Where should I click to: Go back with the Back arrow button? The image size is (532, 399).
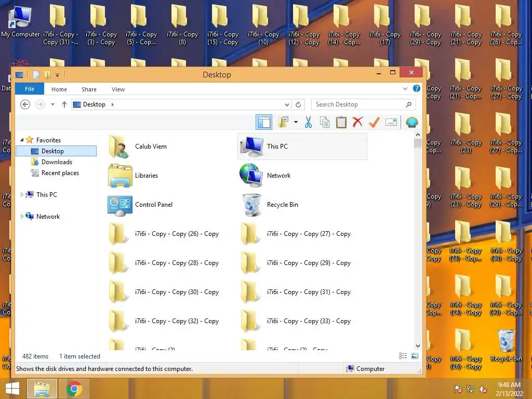click(x=25, y=104)
